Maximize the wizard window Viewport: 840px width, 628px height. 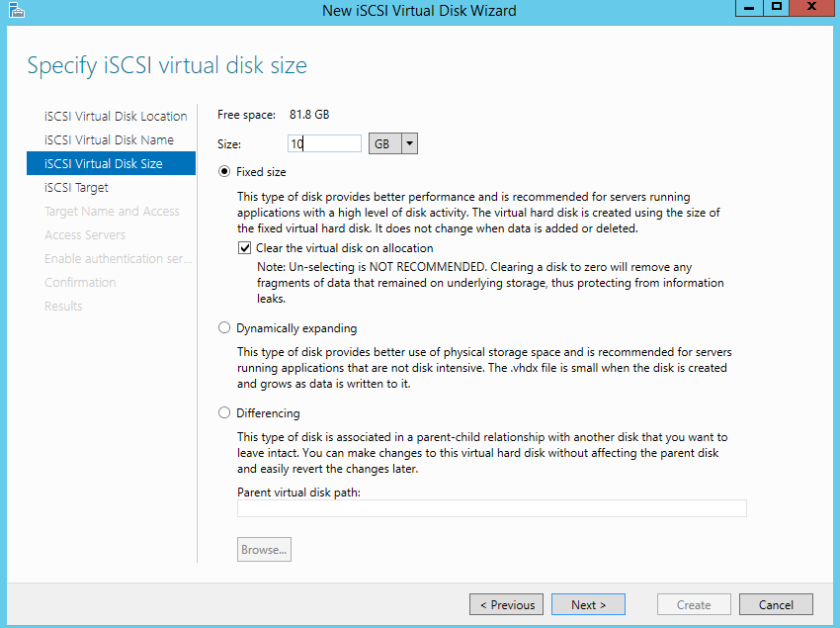point(777,8)
